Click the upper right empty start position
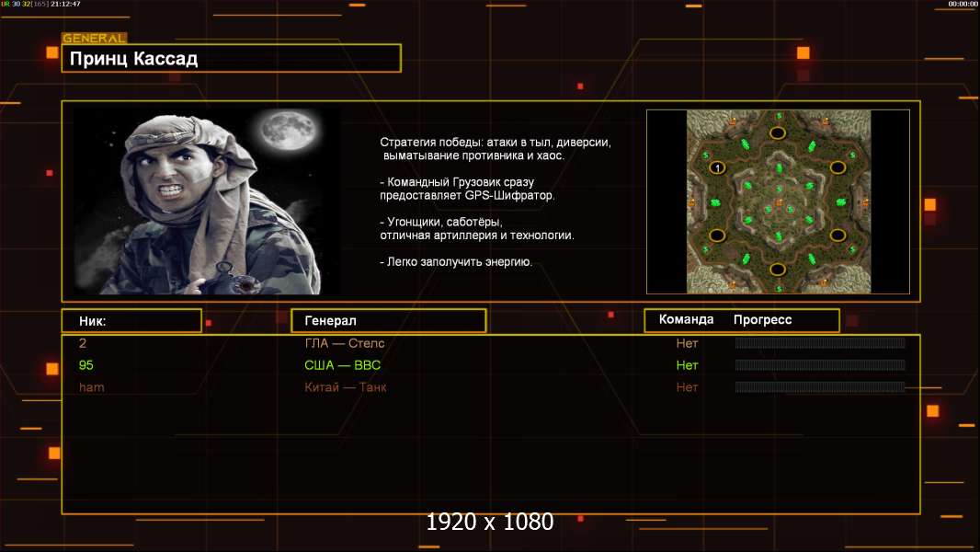 coord(838,167)
